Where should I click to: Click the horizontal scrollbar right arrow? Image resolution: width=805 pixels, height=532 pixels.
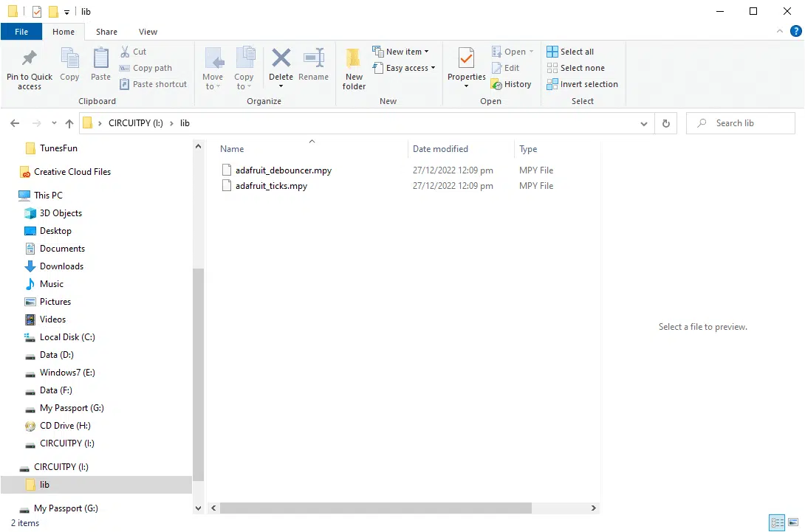tap(594, 508)
